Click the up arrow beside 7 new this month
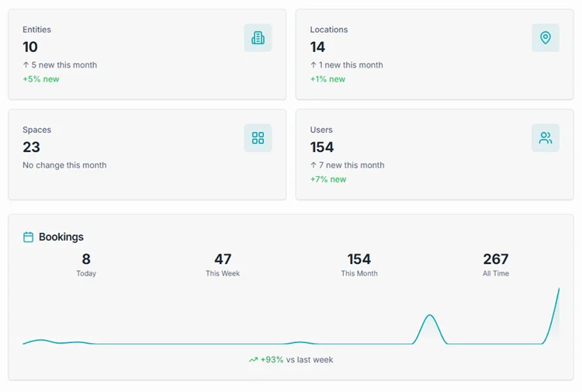The image size is (582, 392). [314, 165]
